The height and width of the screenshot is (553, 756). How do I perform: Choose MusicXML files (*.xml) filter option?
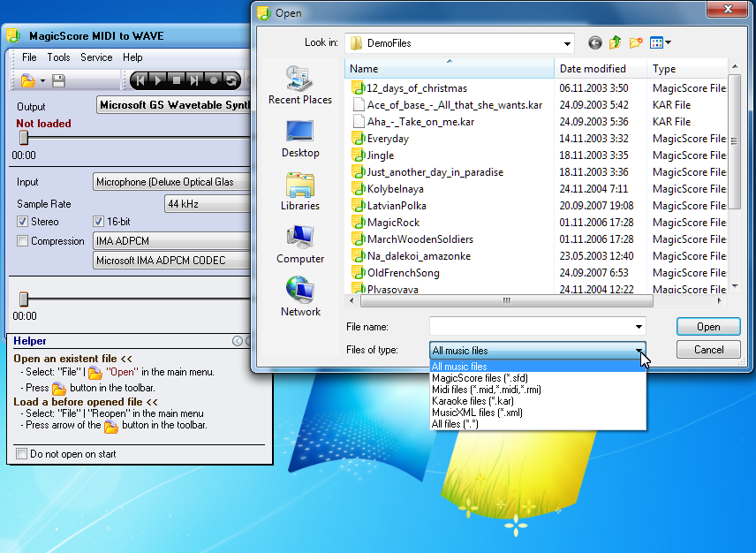(538, 413)
